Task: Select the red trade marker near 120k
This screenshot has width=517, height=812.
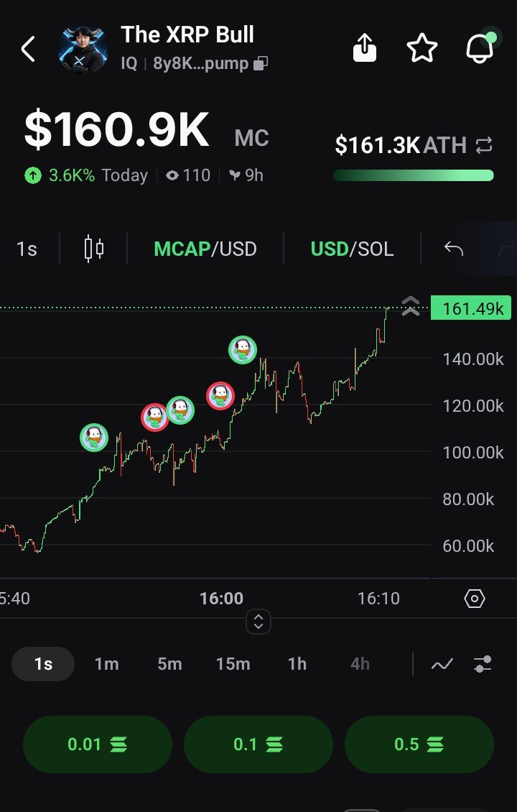Action: [x=220, y=396]
